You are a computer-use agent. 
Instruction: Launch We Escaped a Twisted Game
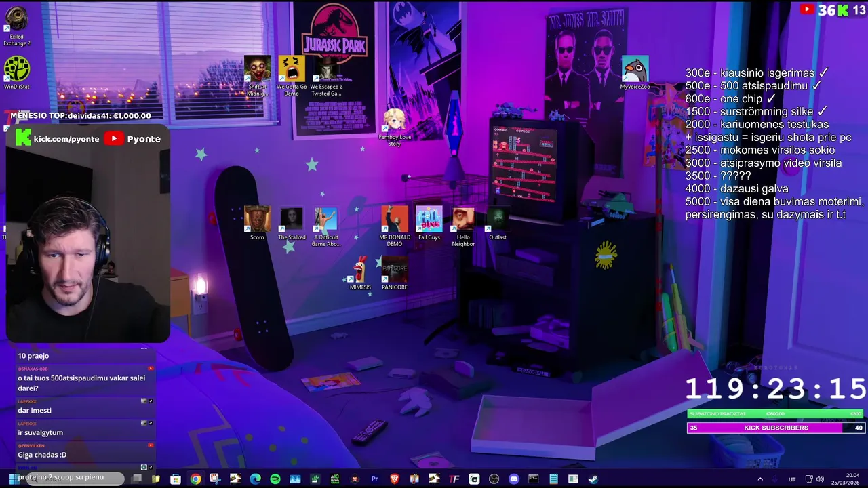326,76
